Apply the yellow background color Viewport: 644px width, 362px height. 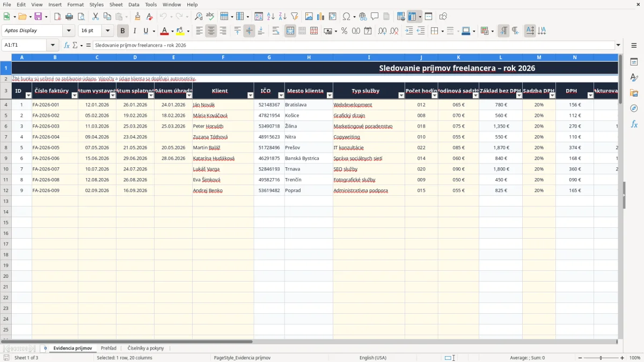tap(180, 31)
